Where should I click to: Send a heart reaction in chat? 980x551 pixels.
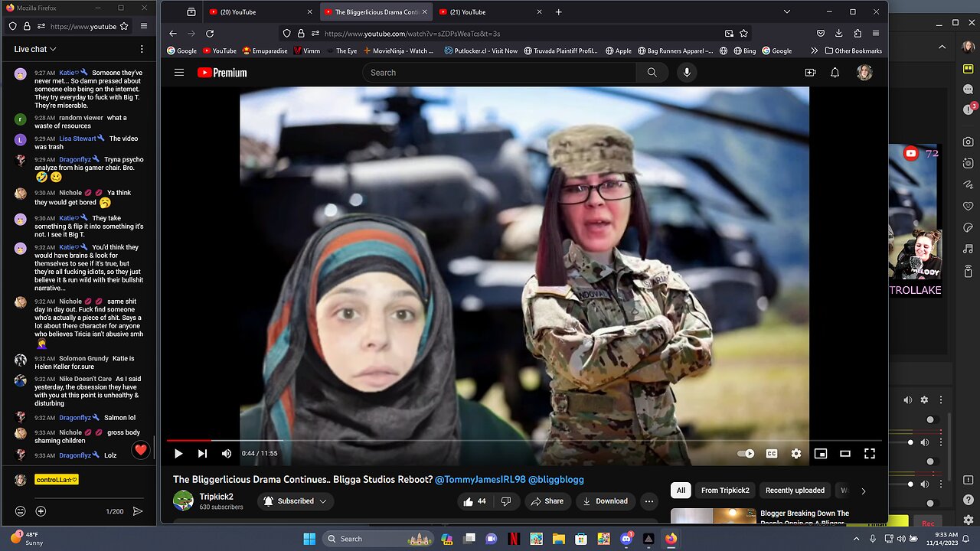140,450
